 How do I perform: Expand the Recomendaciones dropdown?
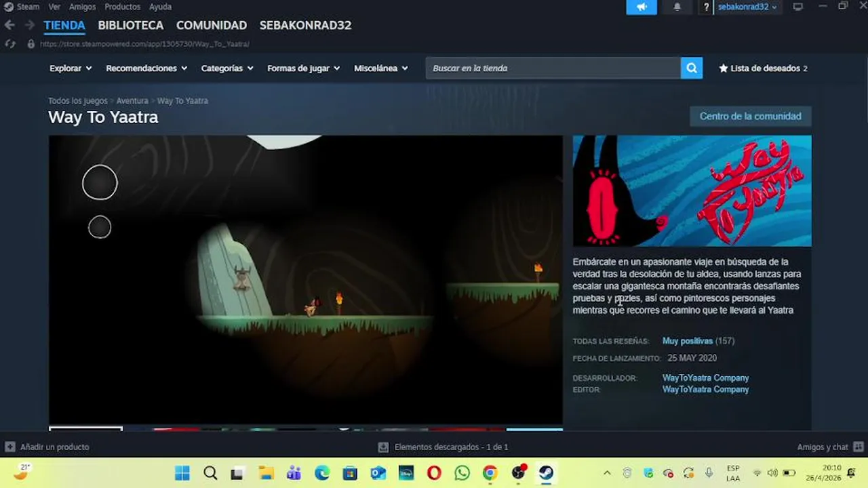[146, 68]
